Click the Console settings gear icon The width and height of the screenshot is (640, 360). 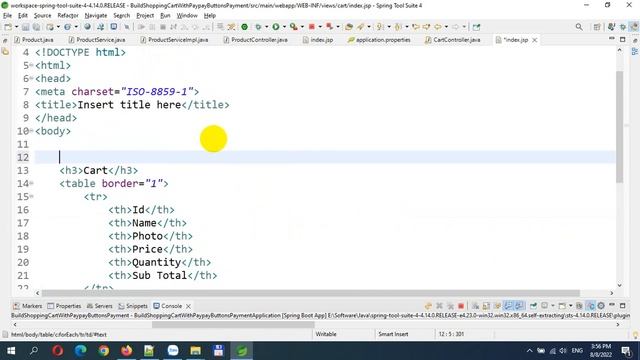click(x=601, y=306)
